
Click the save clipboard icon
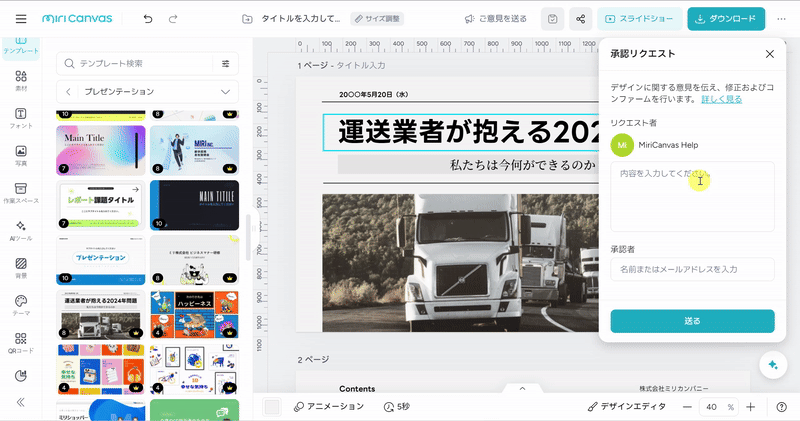[553, 19]
